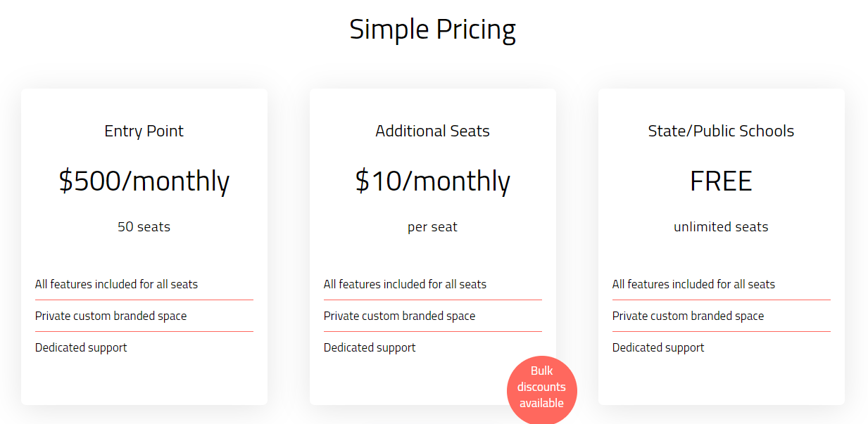The image size is (868, 424).
Task: Click the 'per seat' label
Action: pos(432,226)
